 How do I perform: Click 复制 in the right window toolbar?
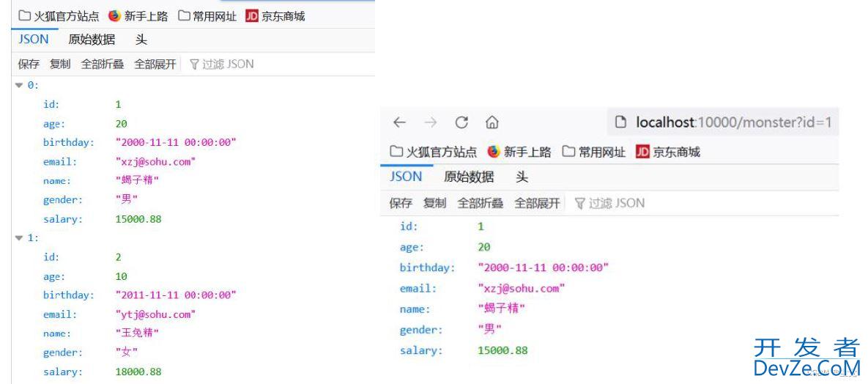click(434, 204)
